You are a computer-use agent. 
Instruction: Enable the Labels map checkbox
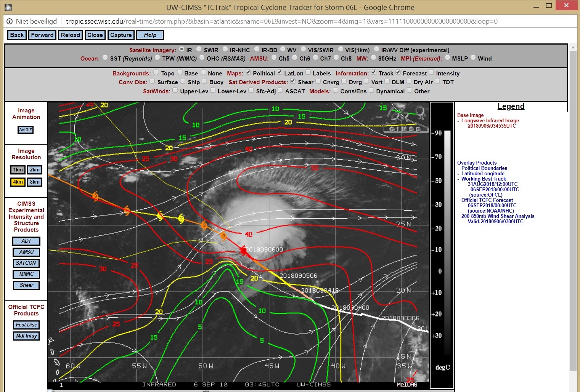[308, 73]
